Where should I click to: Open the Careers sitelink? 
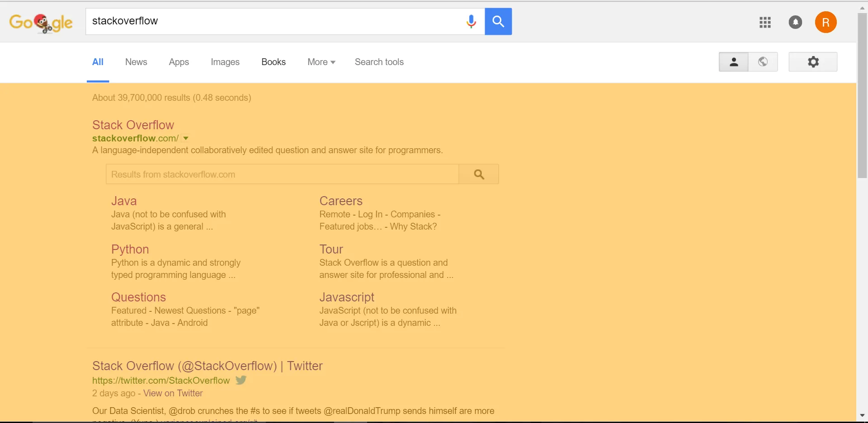click(x=341, y=201)
